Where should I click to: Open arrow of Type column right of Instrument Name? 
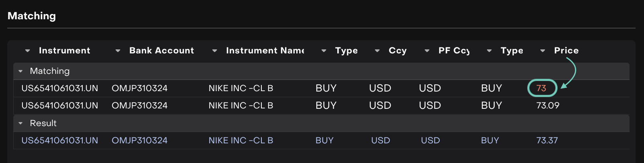point(324,51)
